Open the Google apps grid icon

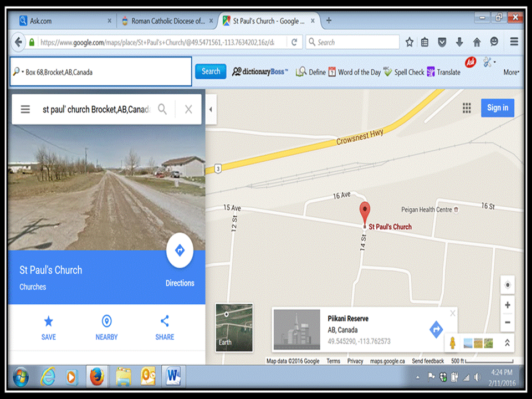coord(467,108)
